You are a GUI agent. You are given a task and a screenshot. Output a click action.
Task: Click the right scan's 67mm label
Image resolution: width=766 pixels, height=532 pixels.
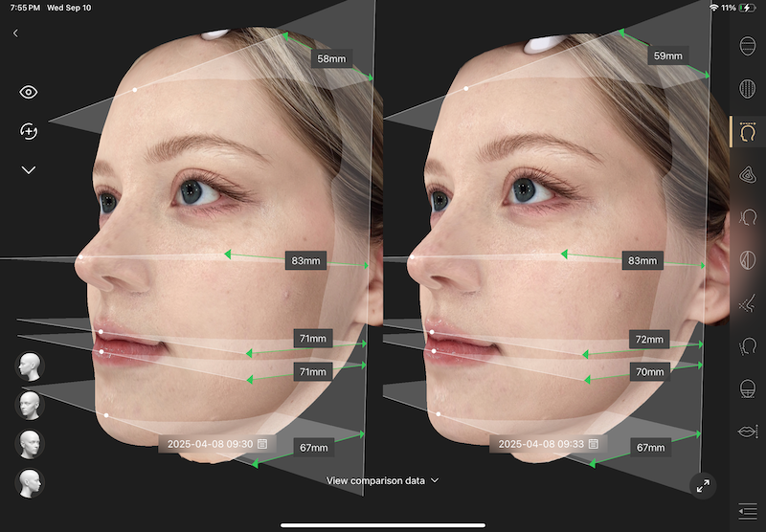[x=651, y=448]
